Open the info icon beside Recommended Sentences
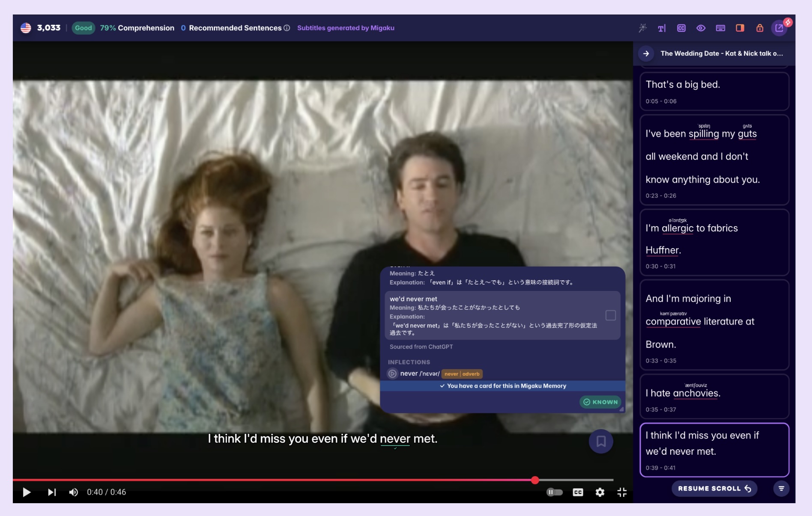This screenshot has height=516, width=812. point(287,28)
